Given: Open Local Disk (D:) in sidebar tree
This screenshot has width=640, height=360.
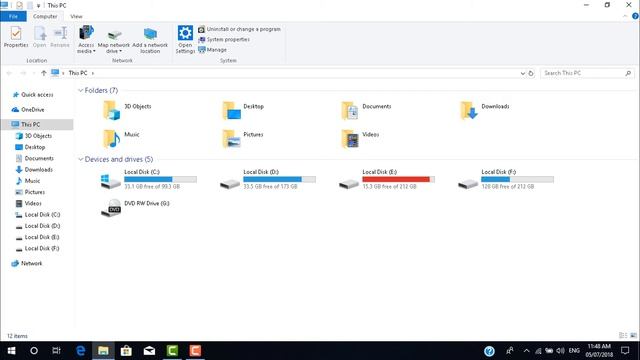Looking at the screenshot, I should (x=42, y=226).
